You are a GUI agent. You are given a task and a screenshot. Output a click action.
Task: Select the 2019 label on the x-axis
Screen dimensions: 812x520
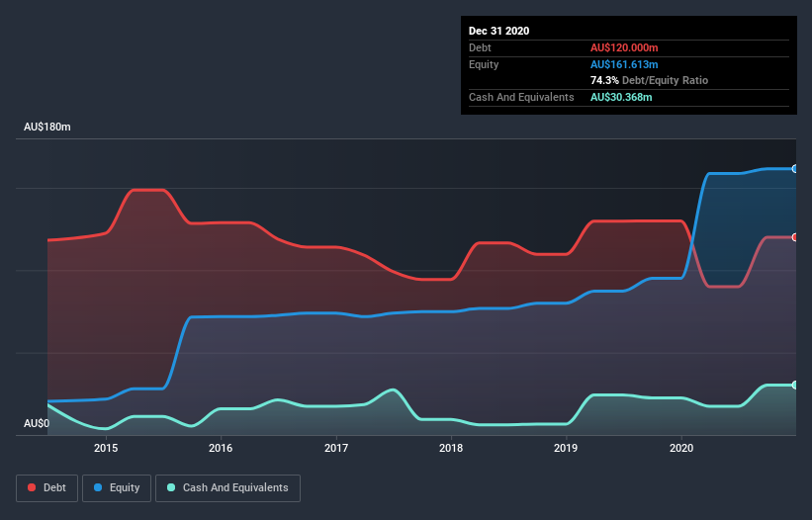(566, 448)
